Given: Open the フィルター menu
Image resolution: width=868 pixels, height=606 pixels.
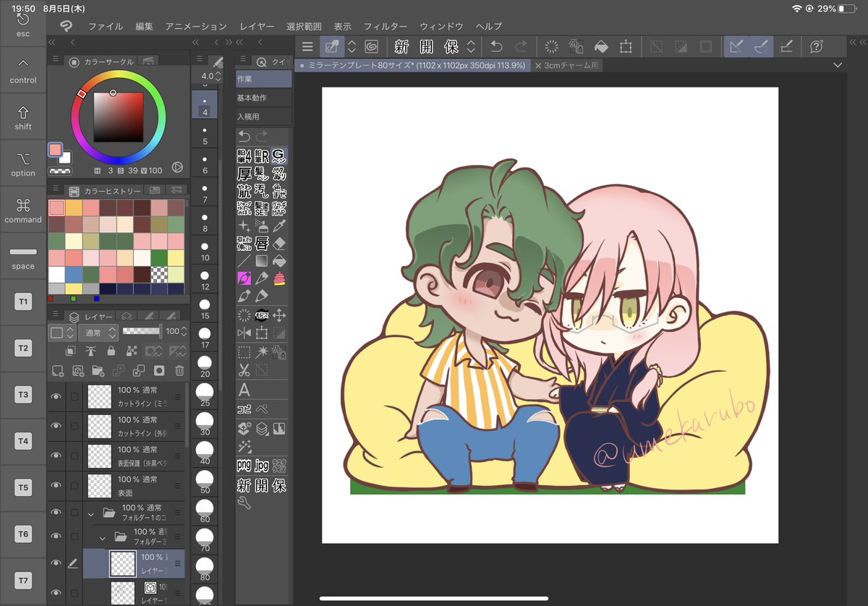Looking at the screenshot, I should point(386,27).
